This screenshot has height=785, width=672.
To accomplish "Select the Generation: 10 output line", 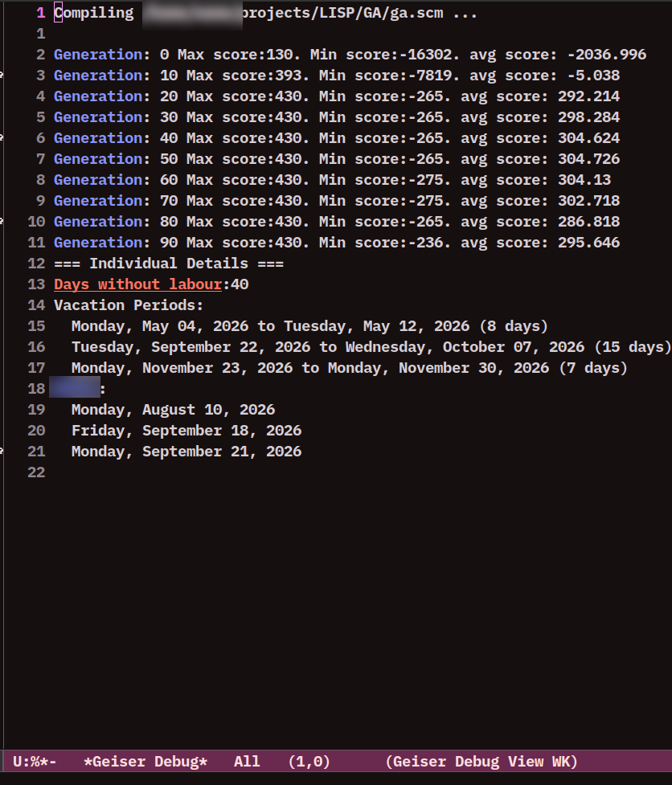I will pos(337,76).
